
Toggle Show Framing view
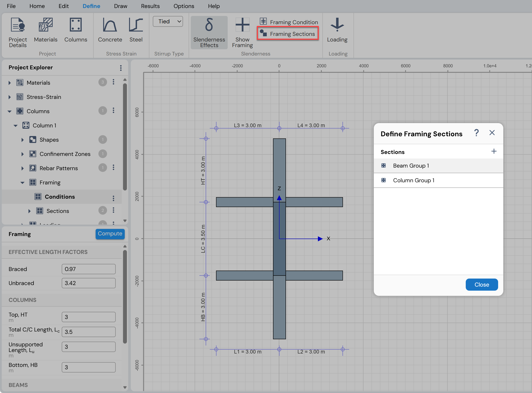[x=242, y=32]
